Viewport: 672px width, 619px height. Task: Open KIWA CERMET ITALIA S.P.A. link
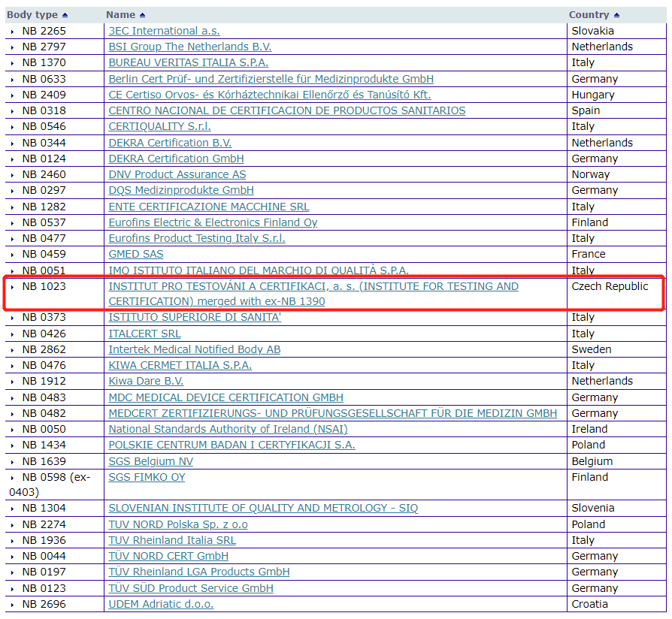(x=180, y=365)
